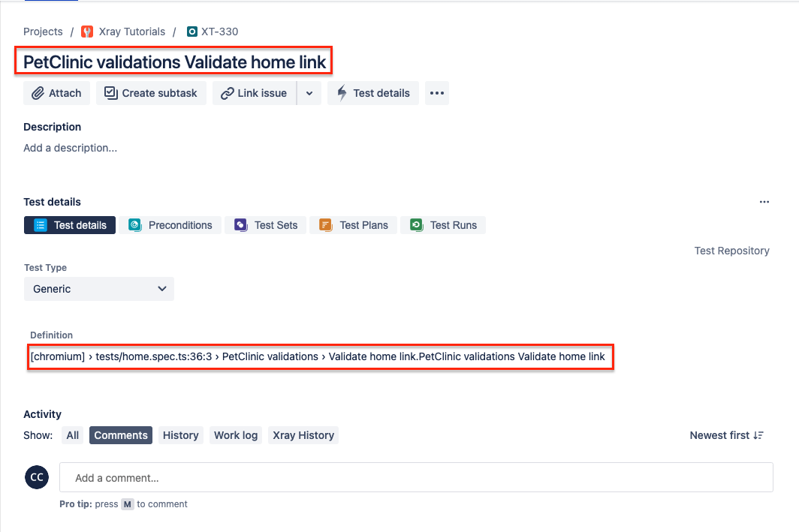This screenshot has height=532, width=799.
Task: Click the Link issue button
Action: tap(255, 93)
